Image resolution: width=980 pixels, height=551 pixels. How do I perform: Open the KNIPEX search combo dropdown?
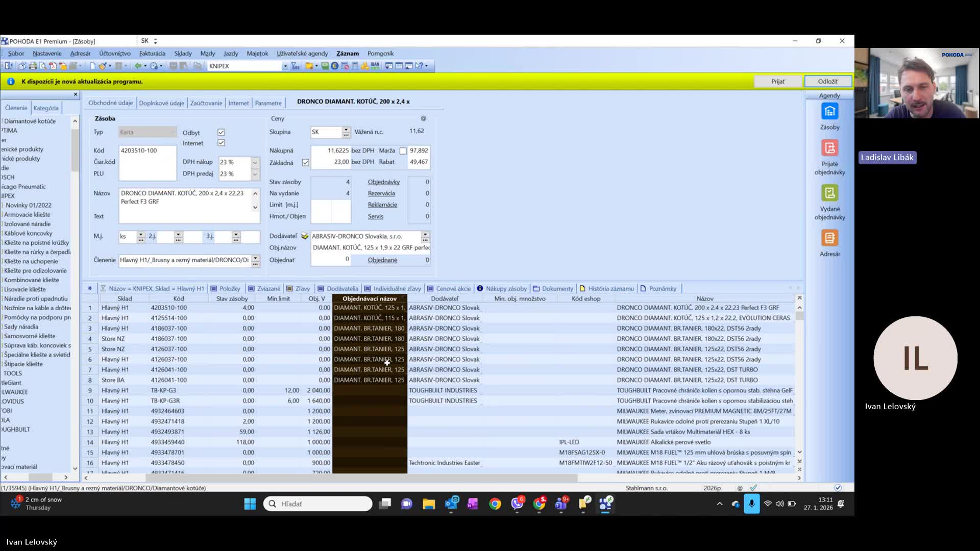pyautogui.click(x=285, y=66)
